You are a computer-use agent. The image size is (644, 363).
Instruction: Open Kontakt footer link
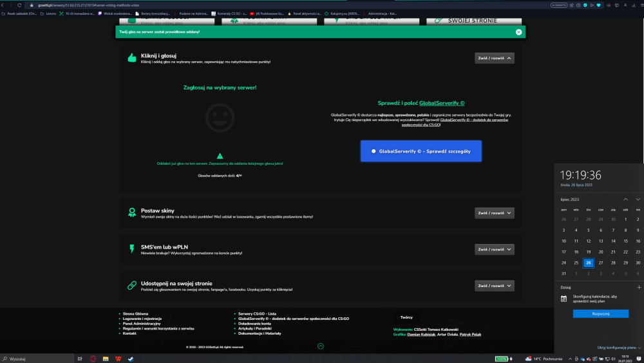click(129, 333)
